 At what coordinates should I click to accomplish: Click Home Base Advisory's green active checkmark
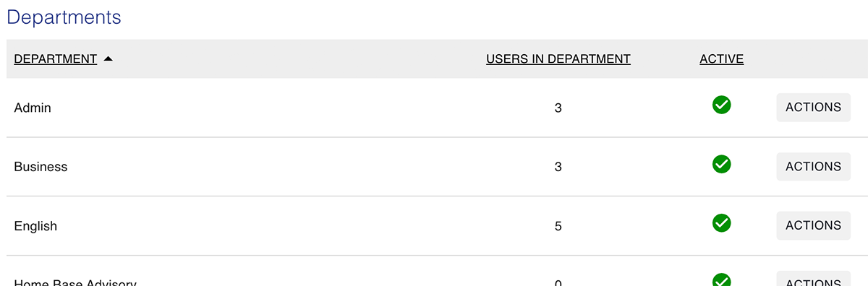721,280
